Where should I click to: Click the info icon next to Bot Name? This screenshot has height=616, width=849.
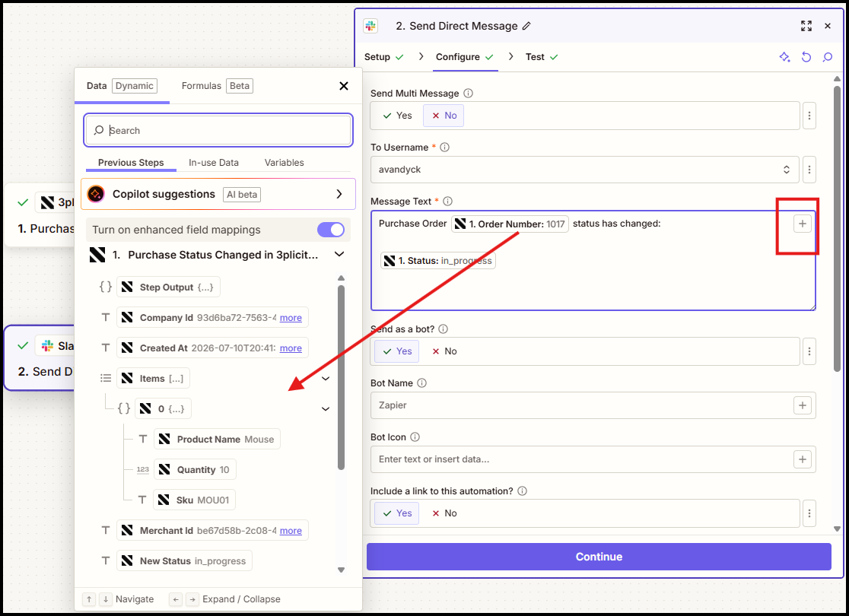click(421, 383)
